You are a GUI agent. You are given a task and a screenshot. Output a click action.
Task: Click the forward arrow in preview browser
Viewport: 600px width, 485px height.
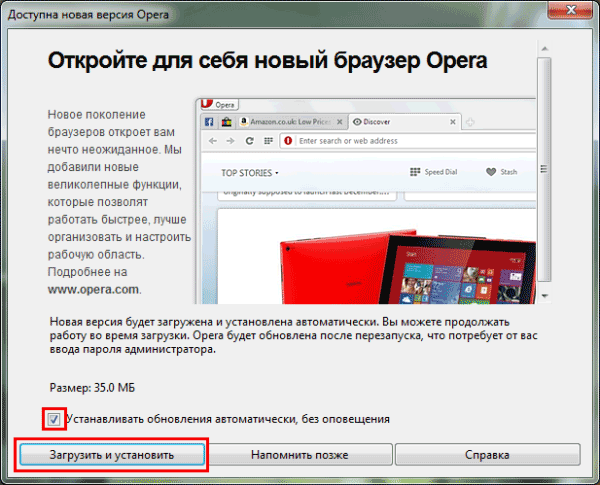(x=230, y=141)
